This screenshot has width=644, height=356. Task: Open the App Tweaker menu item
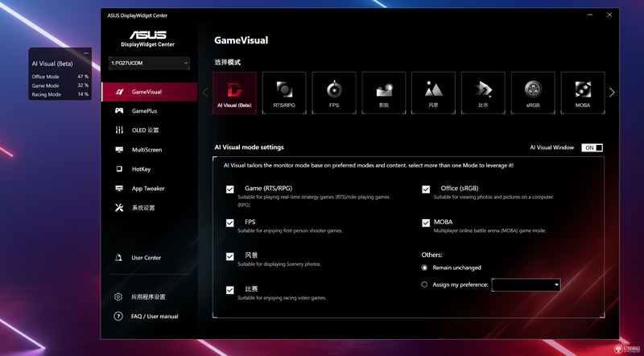point(150,188)
